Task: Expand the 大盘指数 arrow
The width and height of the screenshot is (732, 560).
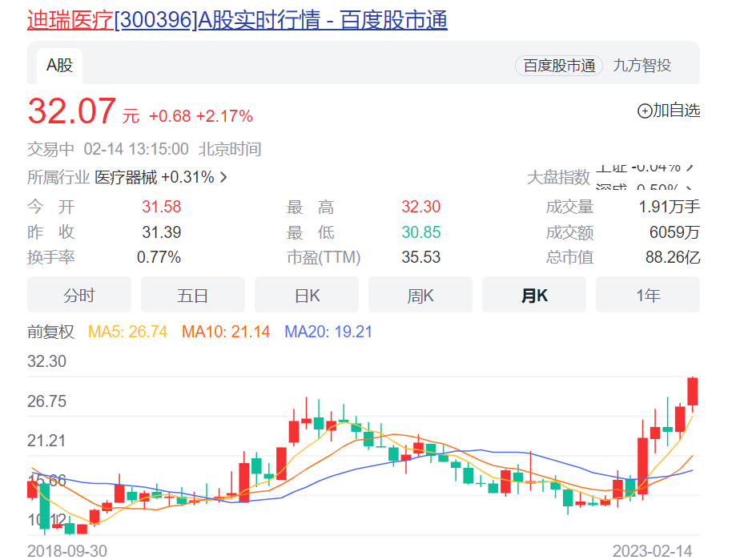Action: pyautogui.click(x=690, y=167)
